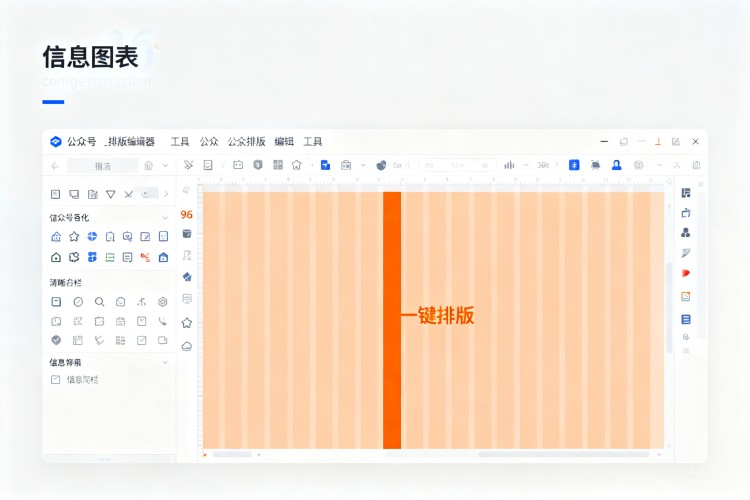Viewport: 750px width, 500px height.
Task: Click the dark orange column on the canvas
Action: point(392,320)
